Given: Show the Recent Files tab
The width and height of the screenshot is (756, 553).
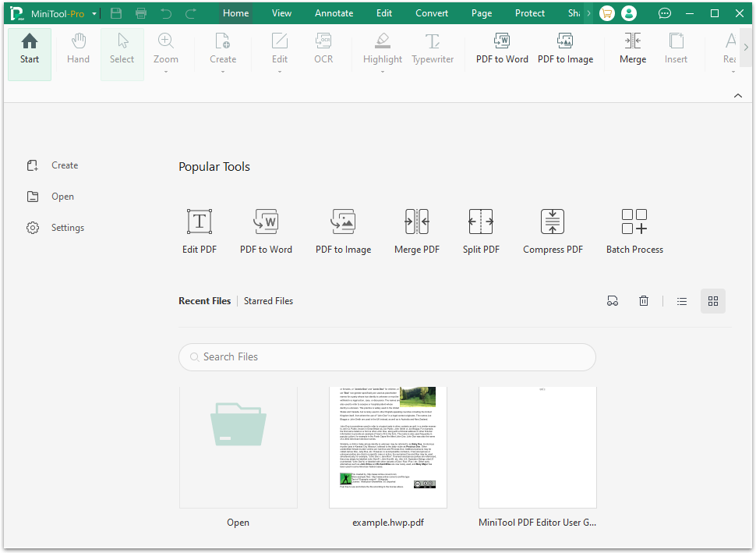Looking at the screenshot, I should [x=205, y=301].
